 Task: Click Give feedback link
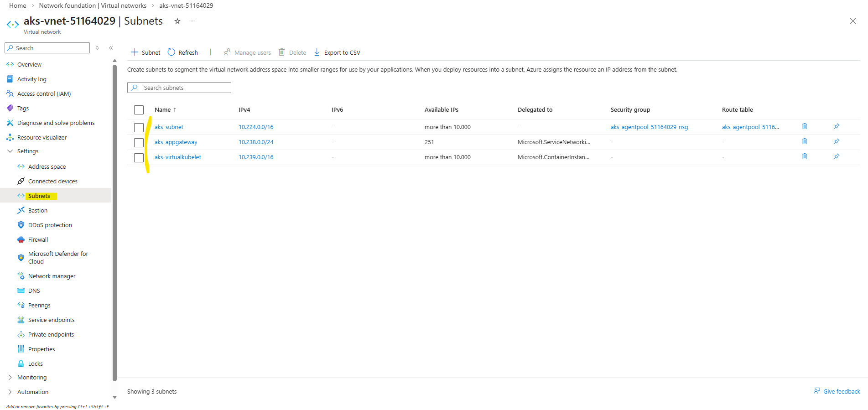coord(841,392)
